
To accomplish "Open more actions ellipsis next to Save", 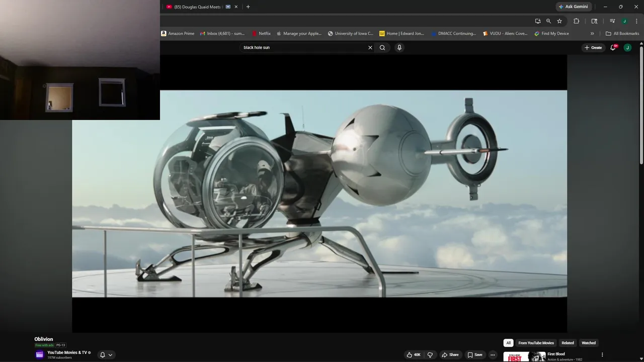I will [x=493, y=355].
